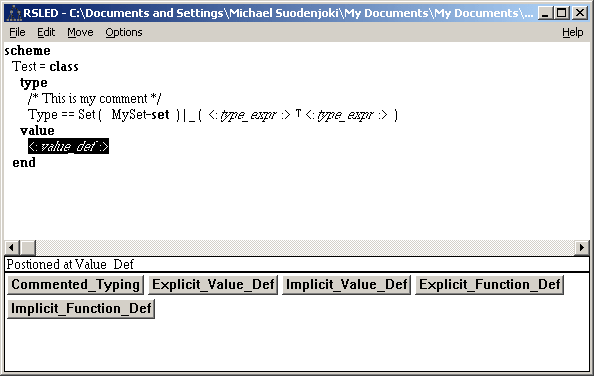Image resolution: width=594 pixels, height=376 pixels.
Task: Open the File menu
Action: point(17,33)
